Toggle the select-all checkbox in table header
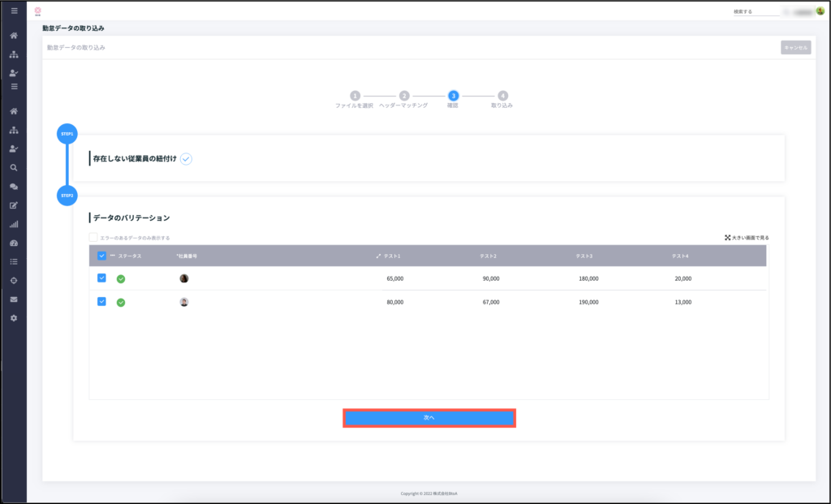The height and width of the screenshot is (504, 831). tap(101, 256)
